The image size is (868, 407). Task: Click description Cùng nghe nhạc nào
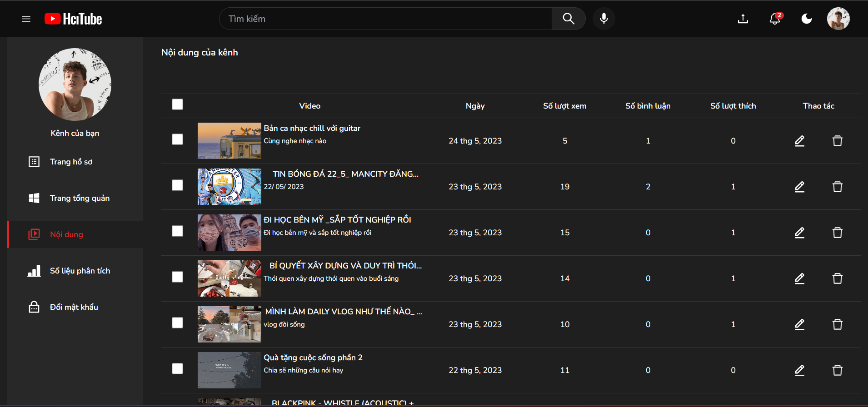point(295,141)
